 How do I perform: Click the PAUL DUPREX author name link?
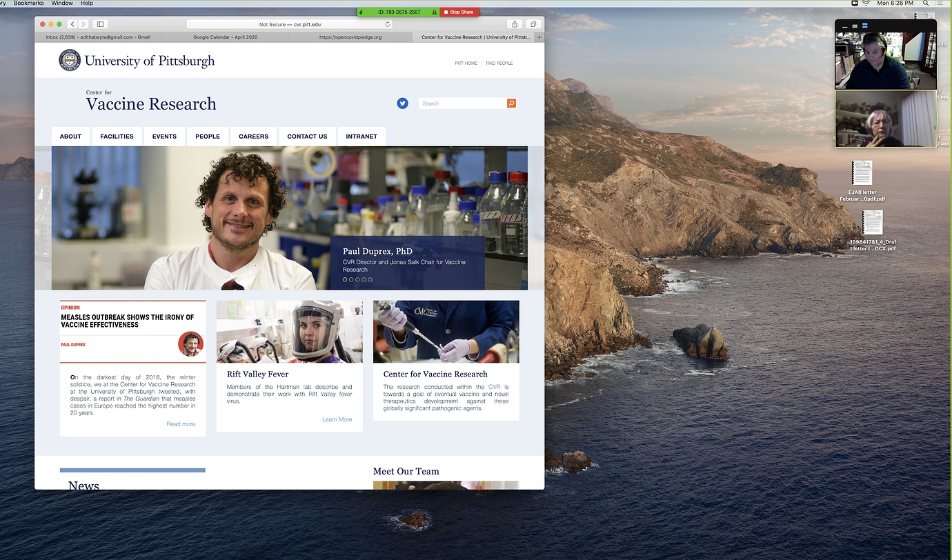(73, 344)
